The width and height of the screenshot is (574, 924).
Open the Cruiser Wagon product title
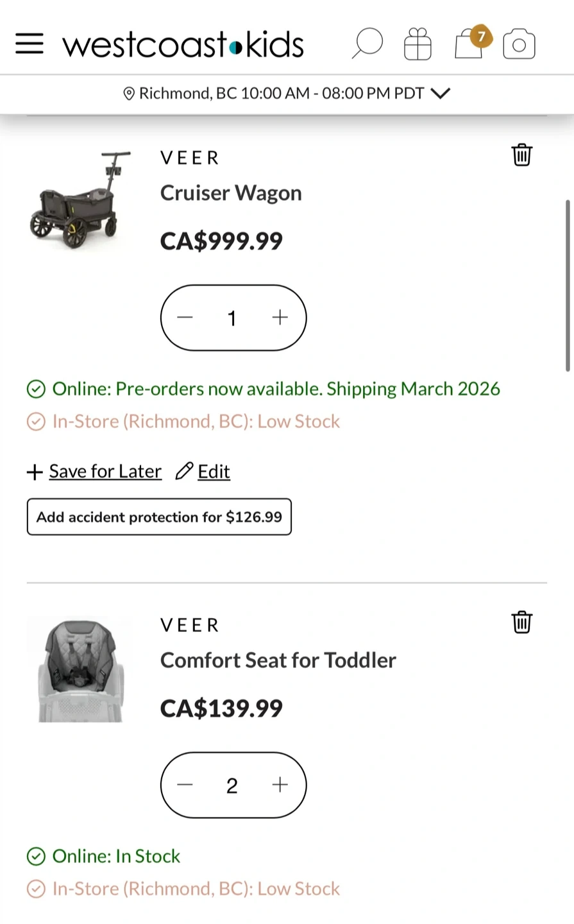pos(231,193)
